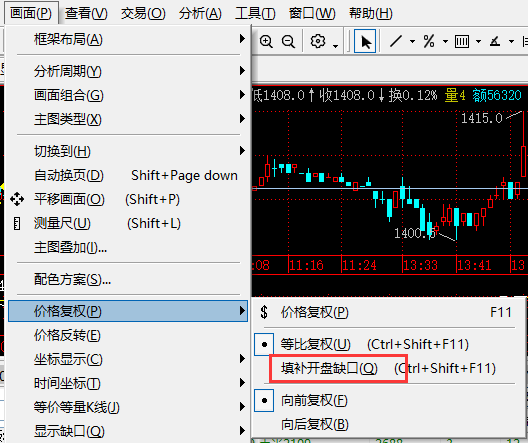Image resolution: width=528 pixels, height=443 pixels.
Task: Click the 1400.5 low price label
Action: click(x=415, y=233)
